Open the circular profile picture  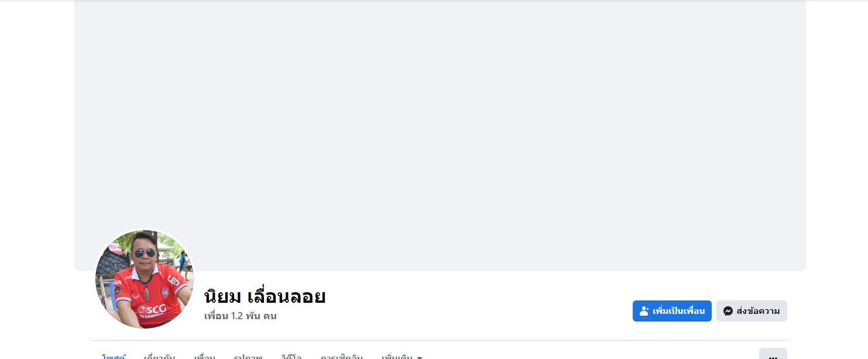click(x=145, y=279)
